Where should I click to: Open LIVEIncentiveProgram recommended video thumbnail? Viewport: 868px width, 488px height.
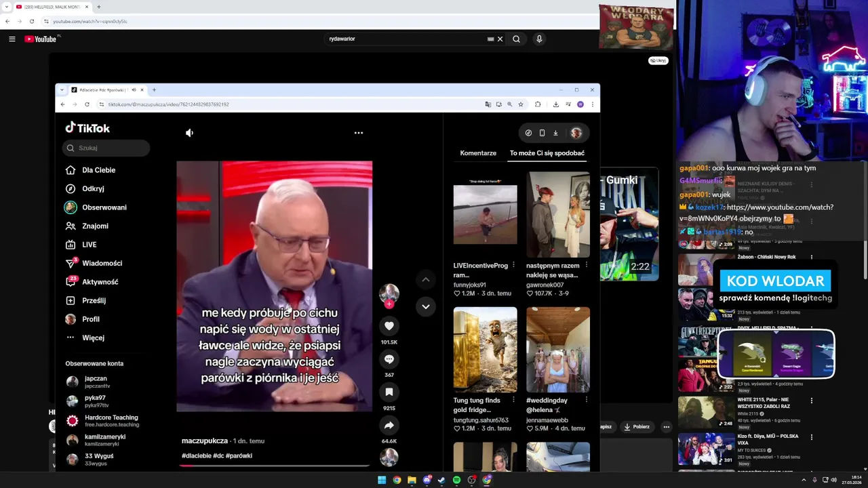click(485, 214)
